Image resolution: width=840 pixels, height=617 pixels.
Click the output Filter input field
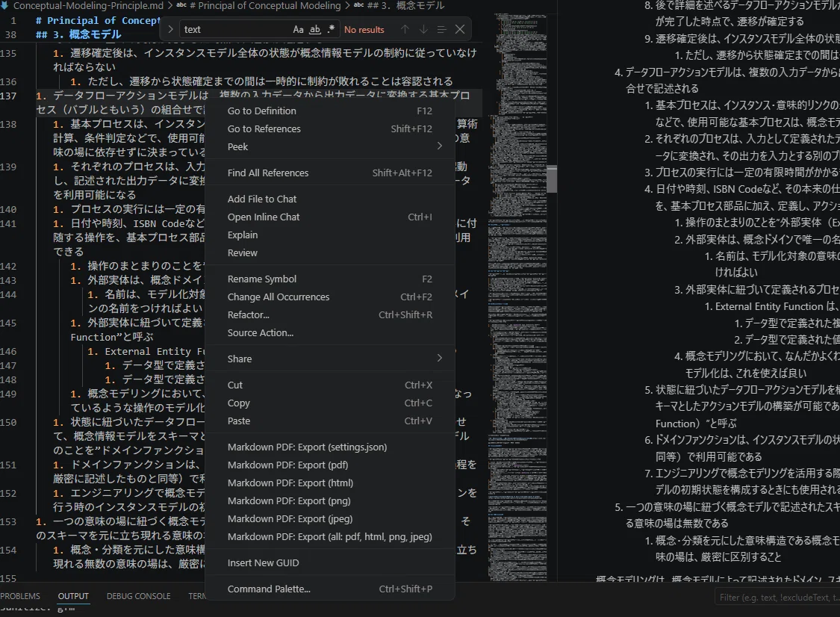778,597
